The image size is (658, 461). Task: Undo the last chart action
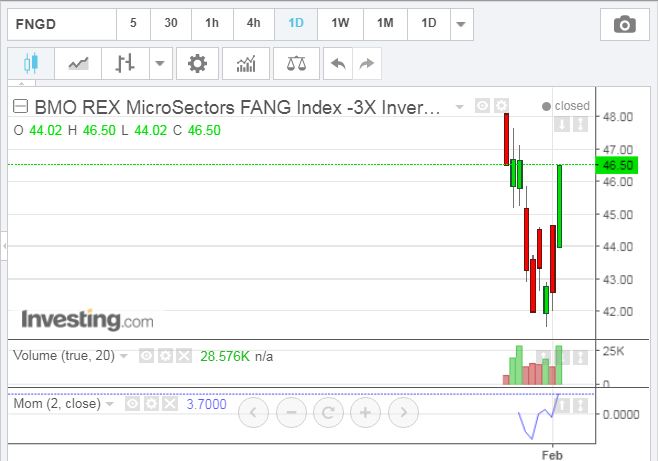click(338, 63)
